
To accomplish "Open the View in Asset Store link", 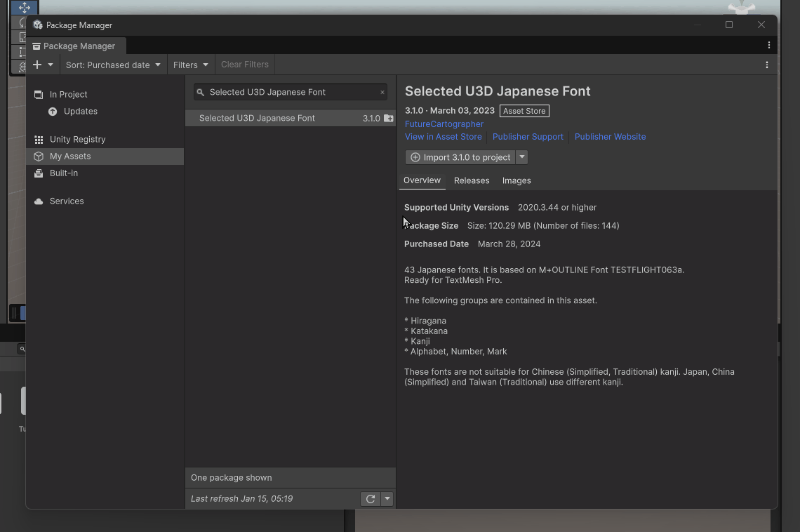I will click(443, 137).
